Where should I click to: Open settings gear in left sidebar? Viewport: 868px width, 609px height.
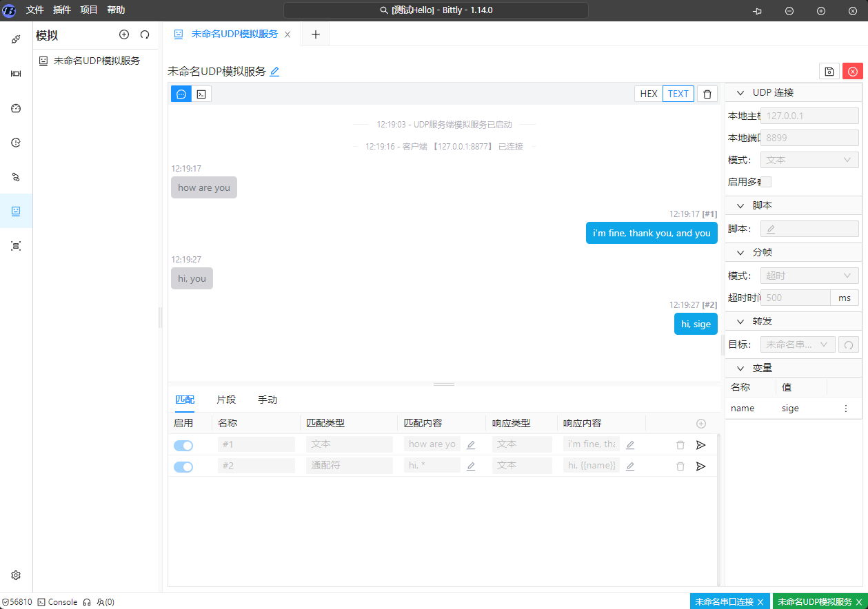pos(16,575)
